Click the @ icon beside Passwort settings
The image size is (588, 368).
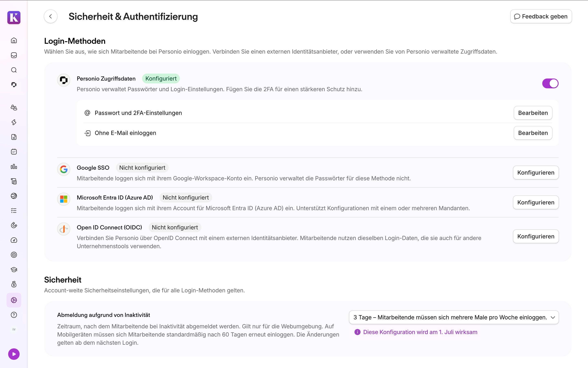tap(87, 113)
